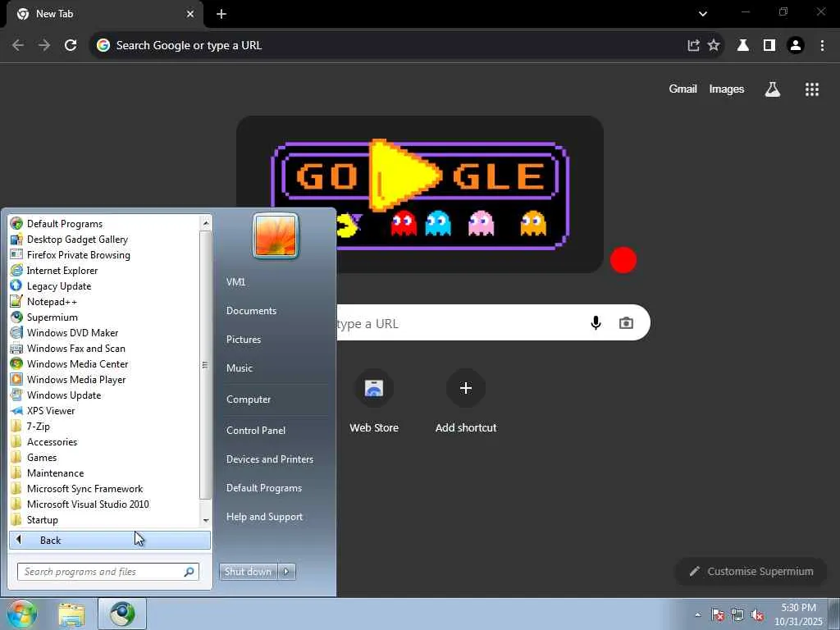This screenshot has height=630, width=840.
Task: Go Back to the main Start menu
Action: 110,540
